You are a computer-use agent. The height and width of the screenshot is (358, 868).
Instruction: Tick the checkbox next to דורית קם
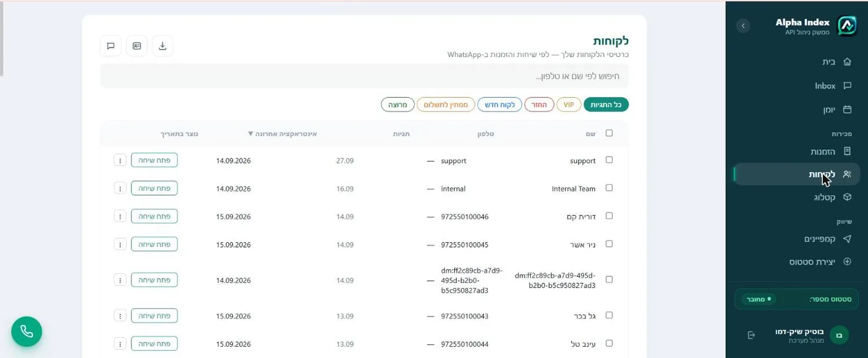609,216
